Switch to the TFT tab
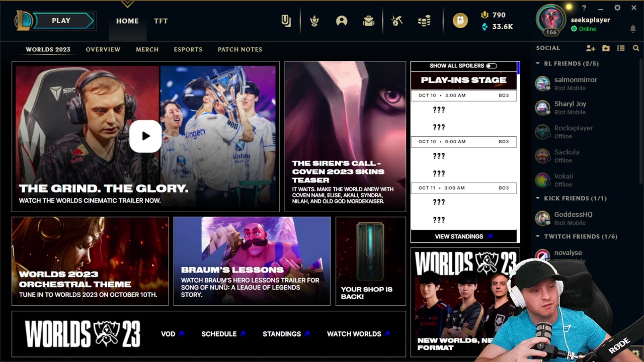 (161, 21)
